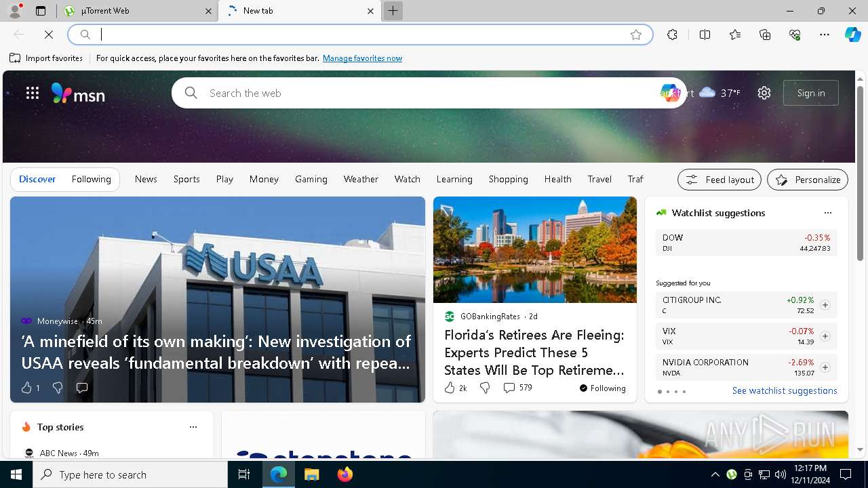Toggle Following for GOBankingRates

[602, 388]
